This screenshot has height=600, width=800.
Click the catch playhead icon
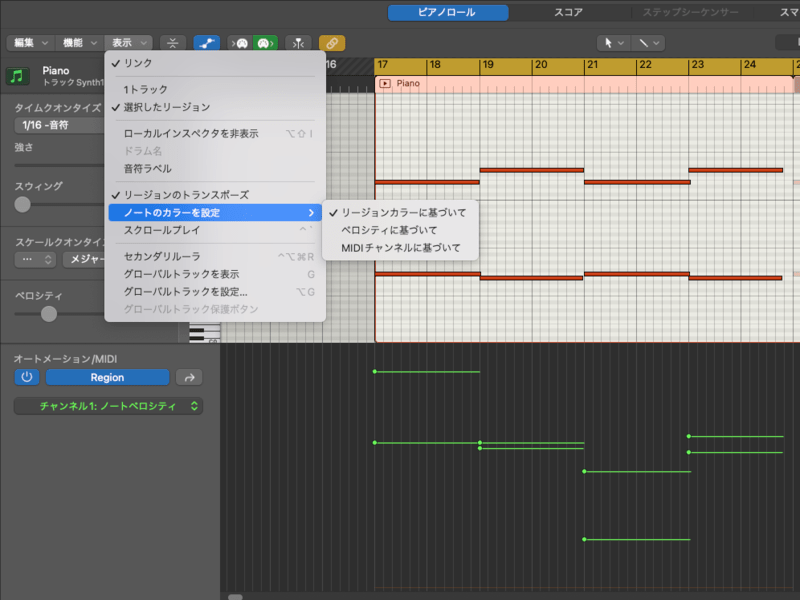tap(298, 43)
